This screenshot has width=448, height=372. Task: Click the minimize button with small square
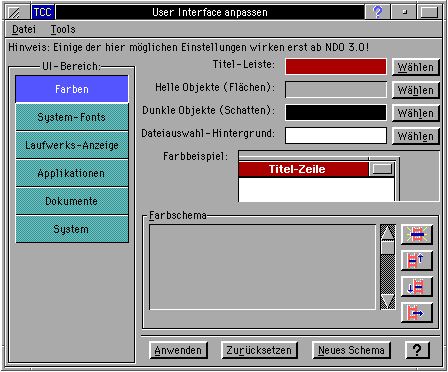(x=404, y=12)
